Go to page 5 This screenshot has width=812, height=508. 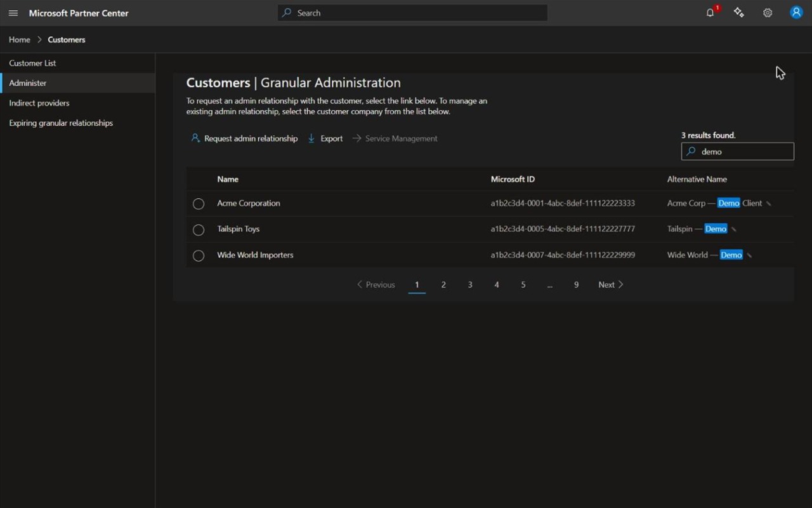523,284
